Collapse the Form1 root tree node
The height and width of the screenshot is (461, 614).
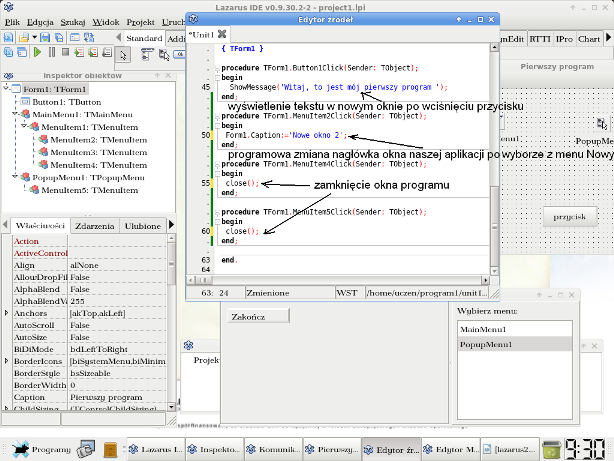[6, 89]
